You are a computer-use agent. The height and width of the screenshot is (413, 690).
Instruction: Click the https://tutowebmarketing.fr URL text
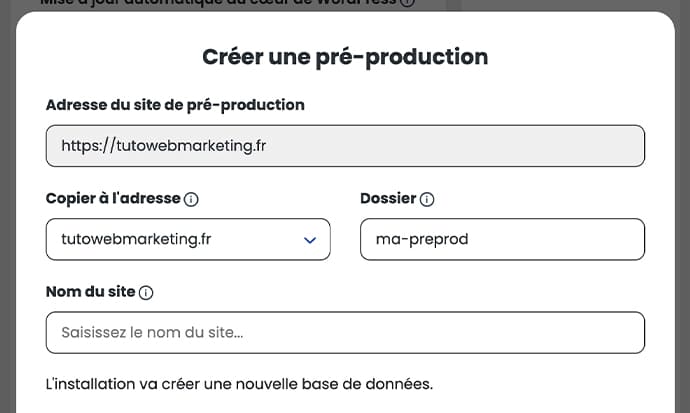pos(163,146)
